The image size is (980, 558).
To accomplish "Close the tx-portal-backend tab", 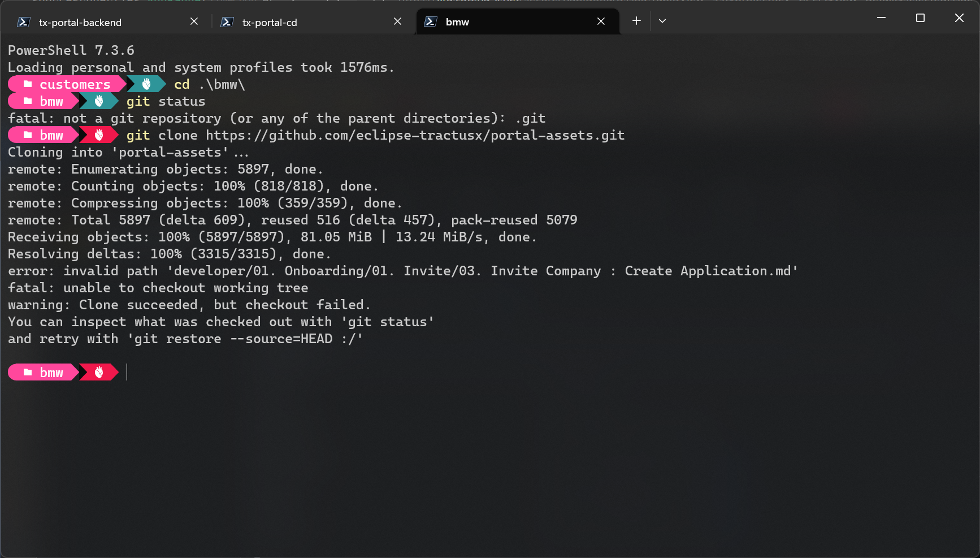I will [194, 21].
